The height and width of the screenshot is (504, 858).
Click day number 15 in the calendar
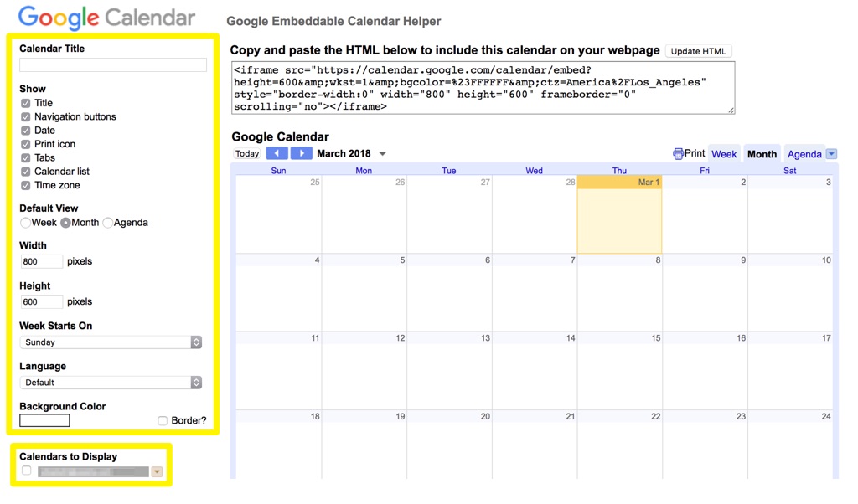tap(655, 338)
